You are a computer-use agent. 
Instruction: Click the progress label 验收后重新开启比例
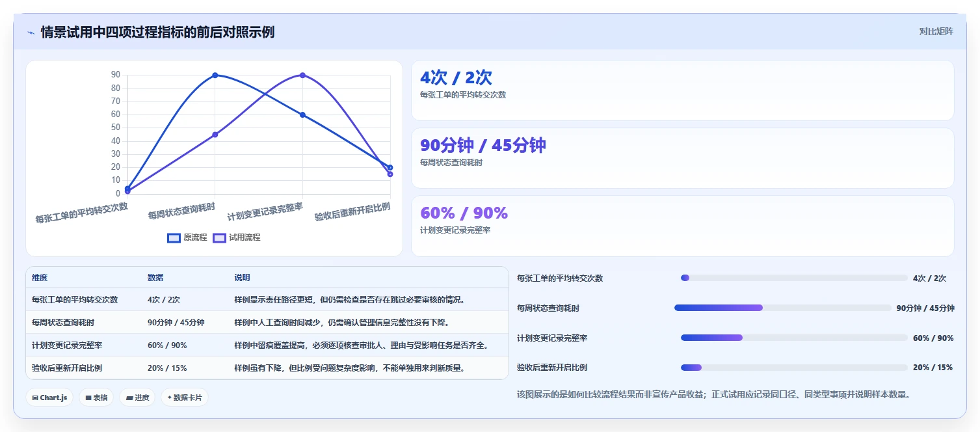coord(552,368)
